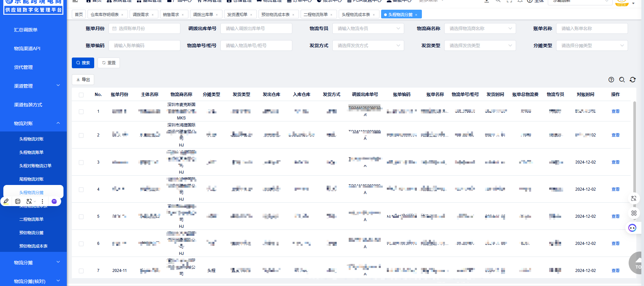The width and height of the screenshot is (644, 286).
Task: Focus the 账单名称 input field
Action: 592,28
